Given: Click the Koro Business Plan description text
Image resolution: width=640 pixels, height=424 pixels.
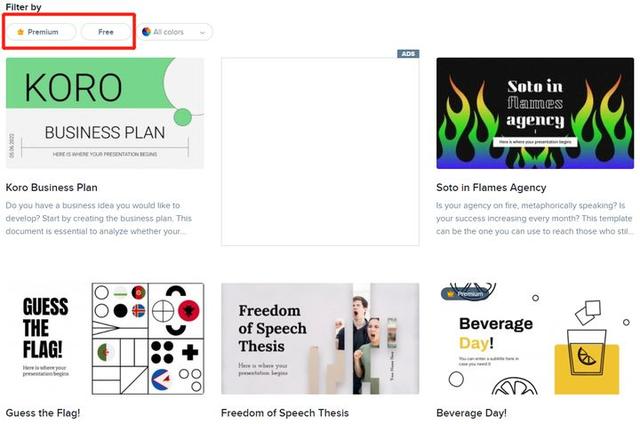Looking at the screenshot, I should click(99, 218).
